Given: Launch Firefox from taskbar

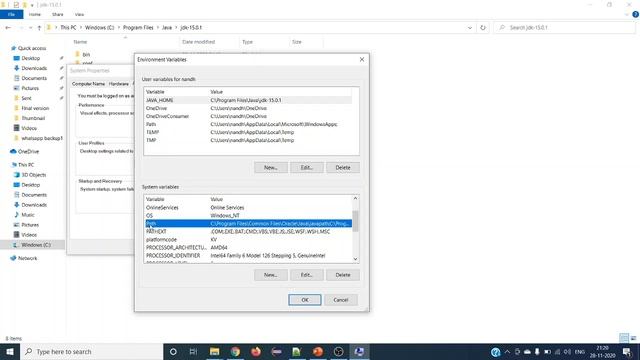Looking at the screenshot, I should point(256,351).
